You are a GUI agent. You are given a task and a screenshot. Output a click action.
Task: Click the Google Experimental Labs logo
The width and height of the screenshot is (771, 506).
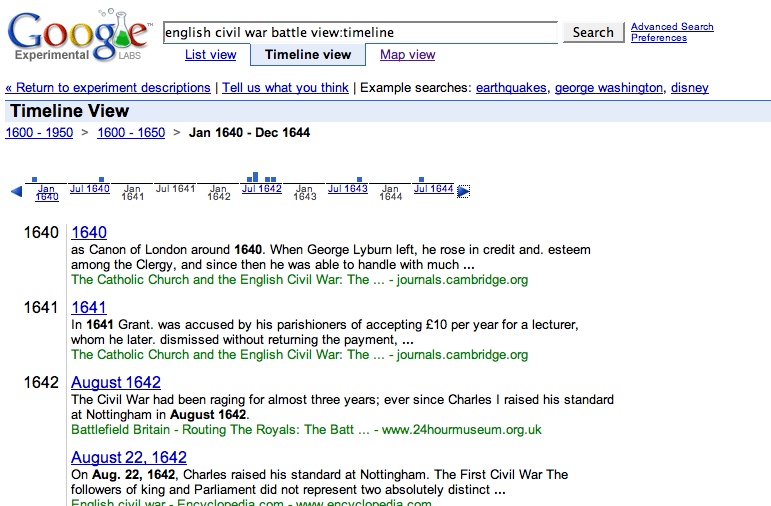(x=79, y=37)
